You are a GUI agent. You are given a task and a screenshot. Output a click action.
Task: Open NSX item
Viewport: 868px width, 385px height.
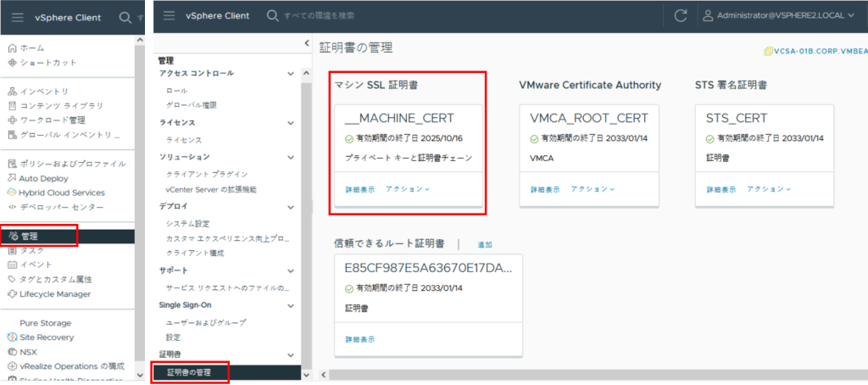[23, 352]
